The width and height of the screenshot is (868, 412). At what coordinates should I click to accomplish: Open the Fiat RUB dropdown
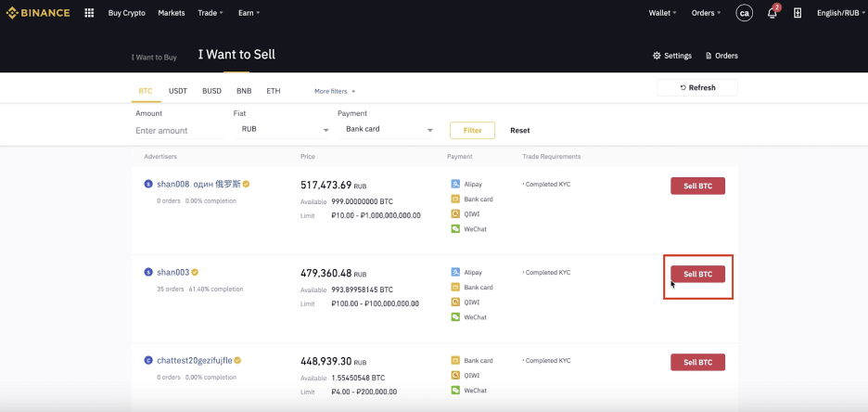click(281, 129)
